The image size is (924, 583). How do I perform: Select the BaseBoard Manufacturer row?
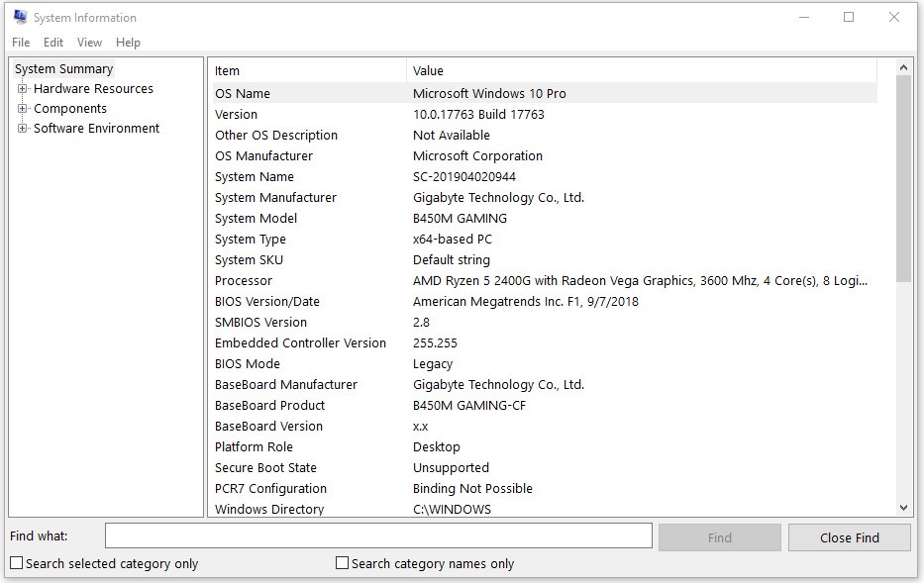pyautogui.click(x=545, y=385)
